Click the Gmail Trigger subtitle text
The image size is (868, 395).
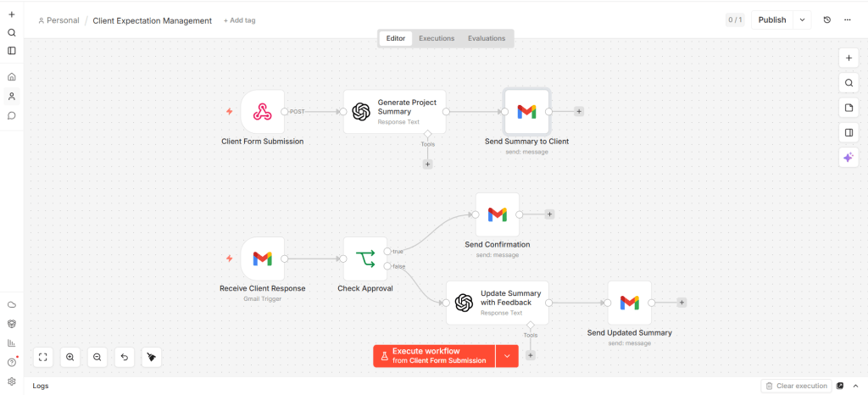pos(263,298)
